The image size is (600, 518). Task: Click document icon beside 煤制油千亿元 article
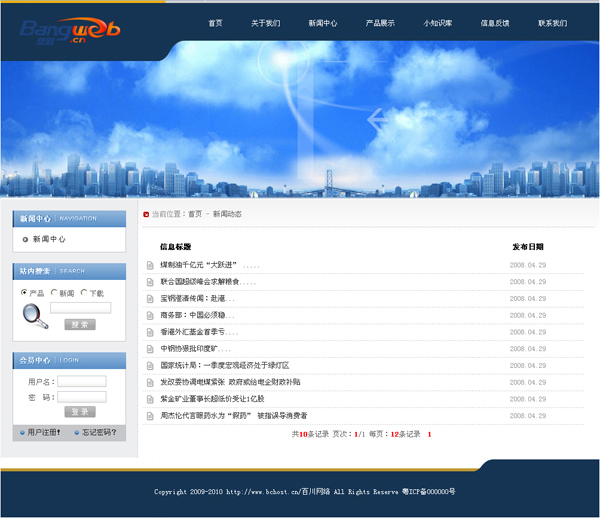[150, 265]
